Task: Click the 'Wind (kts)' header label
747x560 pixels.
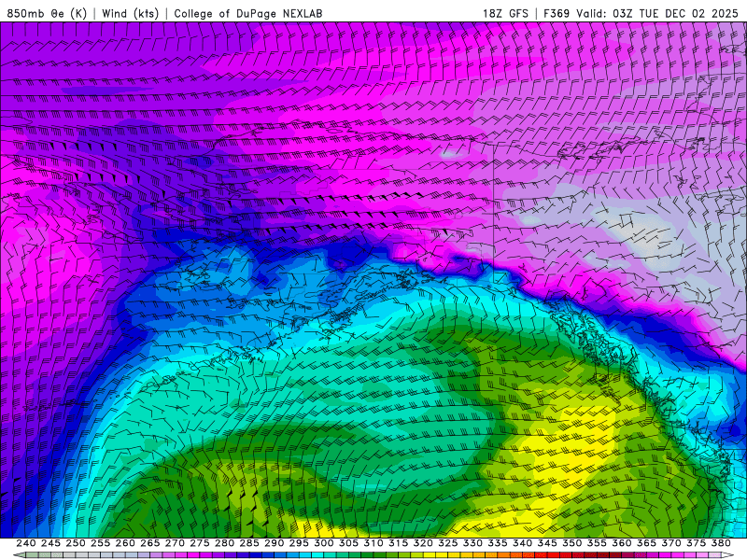Action: [x=130, y=13]
